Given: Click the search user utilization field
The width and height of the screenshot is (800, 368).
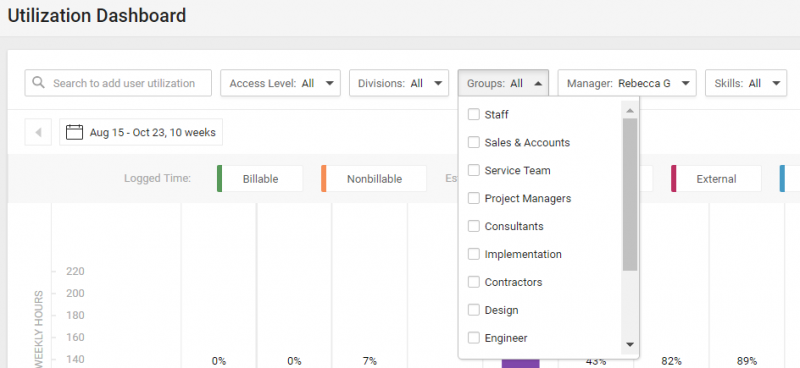Looking at the screenshot, I should click(x=118, y=83).
